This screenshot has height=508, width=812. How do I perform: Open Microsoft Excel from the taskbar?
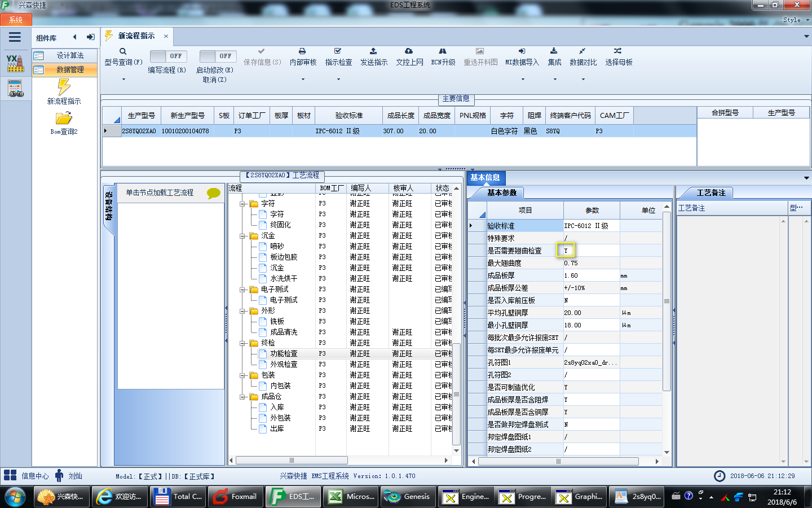tap(351, 497)
